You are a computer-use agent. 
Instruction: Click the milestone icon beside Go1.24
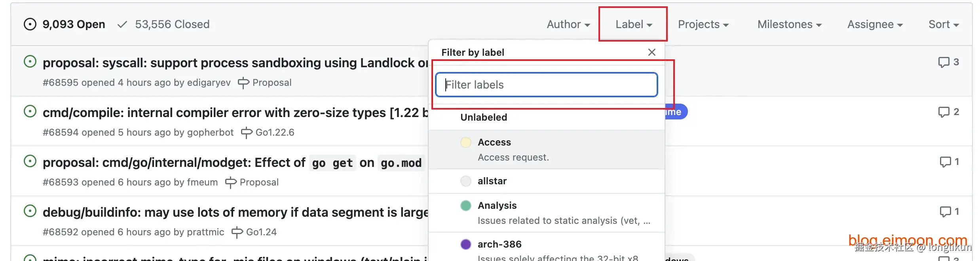(237, 233)
